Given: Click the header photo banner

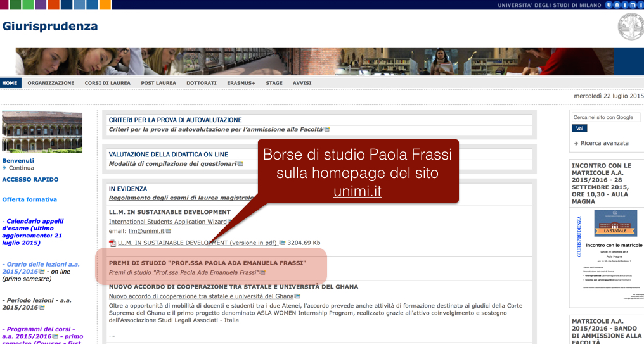Looking at the screenshot, I should point(314,61).
